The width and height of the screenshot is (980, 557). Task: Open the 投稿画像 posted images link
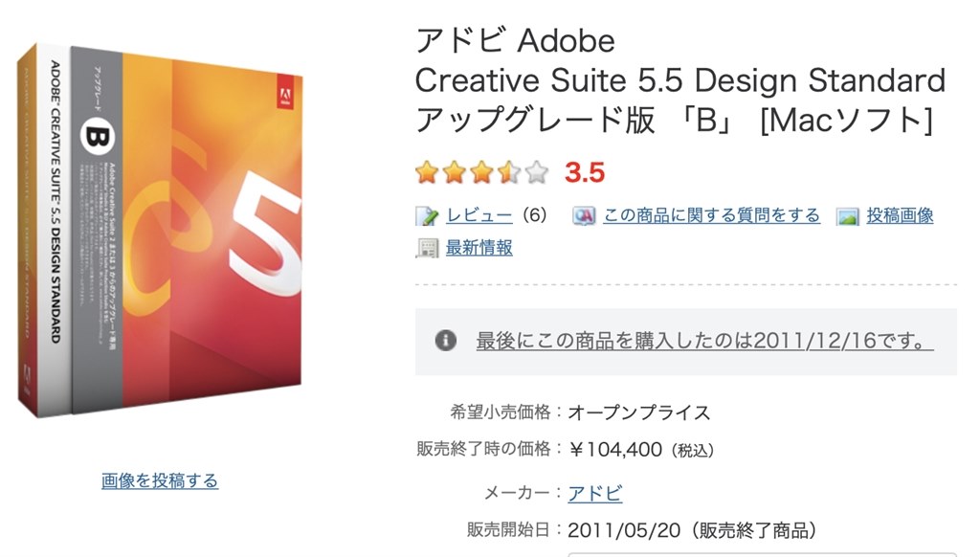click(901, 214)
